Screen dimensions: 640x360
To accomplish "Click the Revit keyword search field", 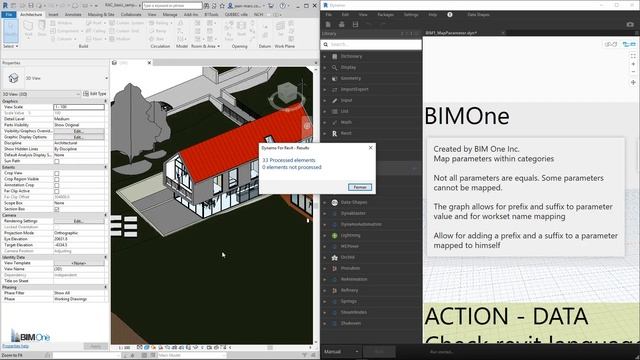I will (172, 6).
